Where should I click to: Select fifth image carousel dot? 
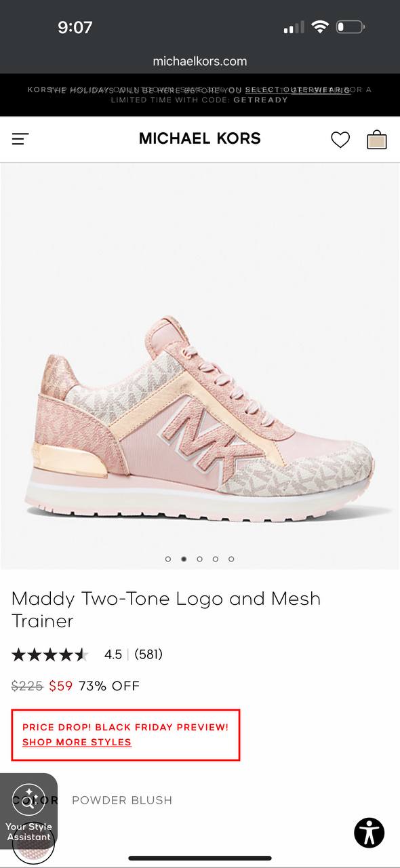point(231,559)
